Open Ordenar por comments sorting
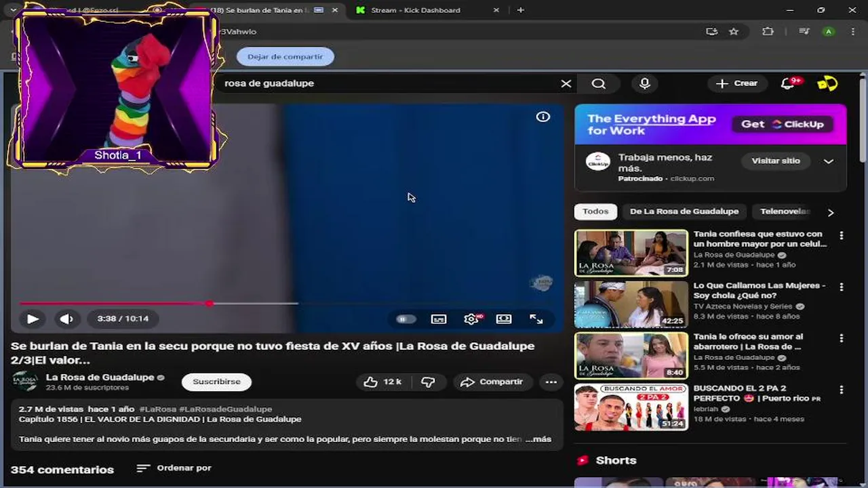 point(174,468)
